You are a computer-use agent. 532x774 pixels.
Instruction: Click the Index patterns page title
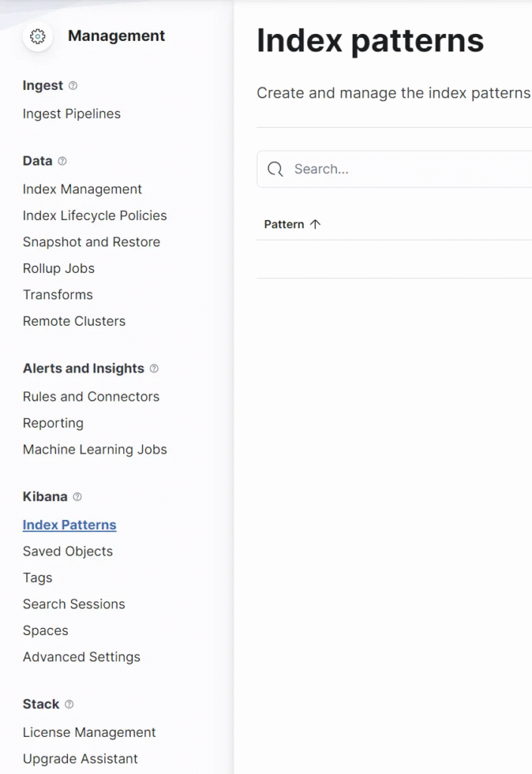[370, 41]
